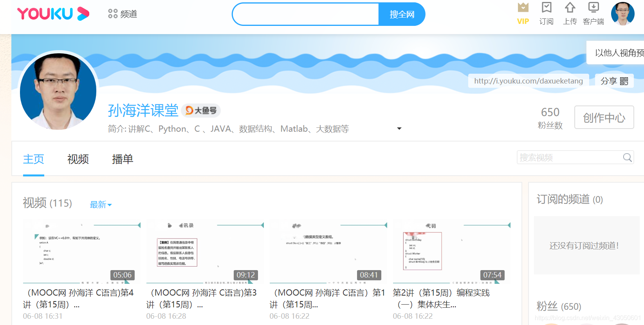644x325 pixels.
Task: Focus the top search input field
Action: [305, 14]
